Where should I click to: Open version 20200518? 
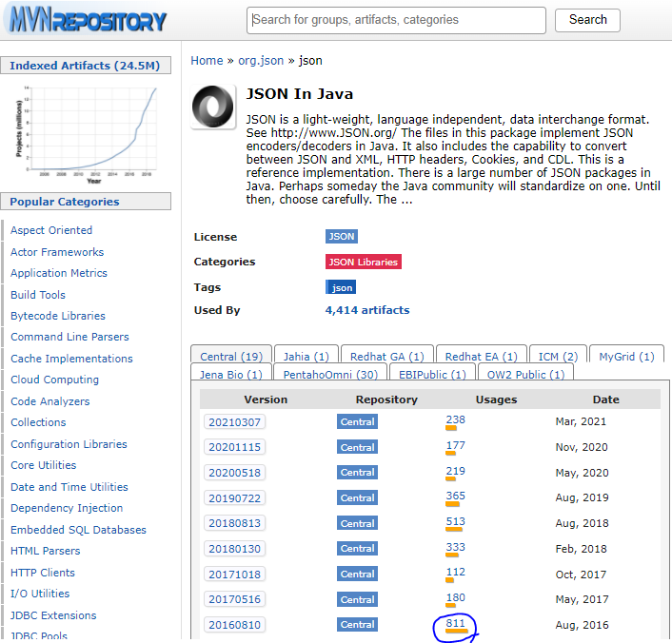(x=234, y=473)
